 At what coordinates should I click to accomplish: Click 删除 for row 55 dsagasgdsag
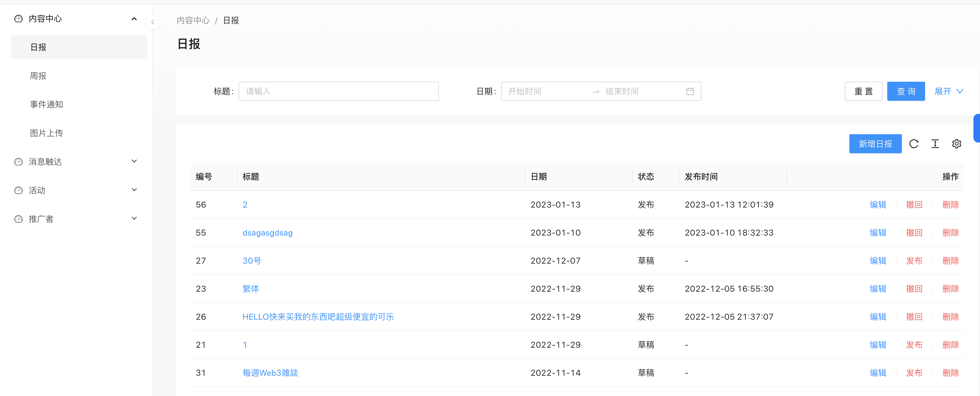[950, 232]
